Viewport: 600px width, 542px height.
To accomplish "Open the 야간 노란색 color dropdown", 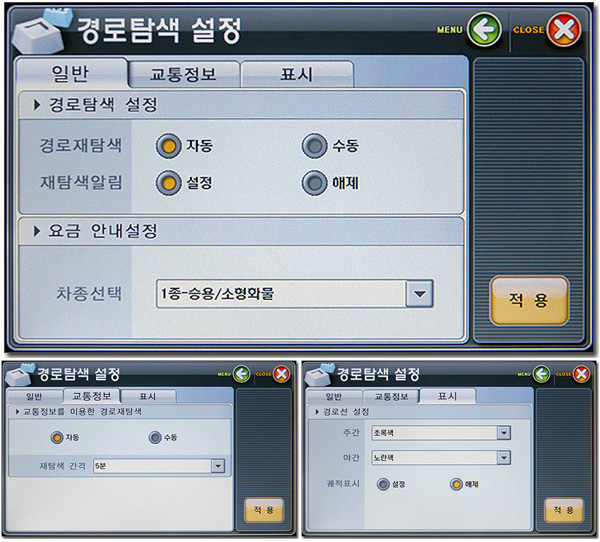I will [x=504, y=457].
